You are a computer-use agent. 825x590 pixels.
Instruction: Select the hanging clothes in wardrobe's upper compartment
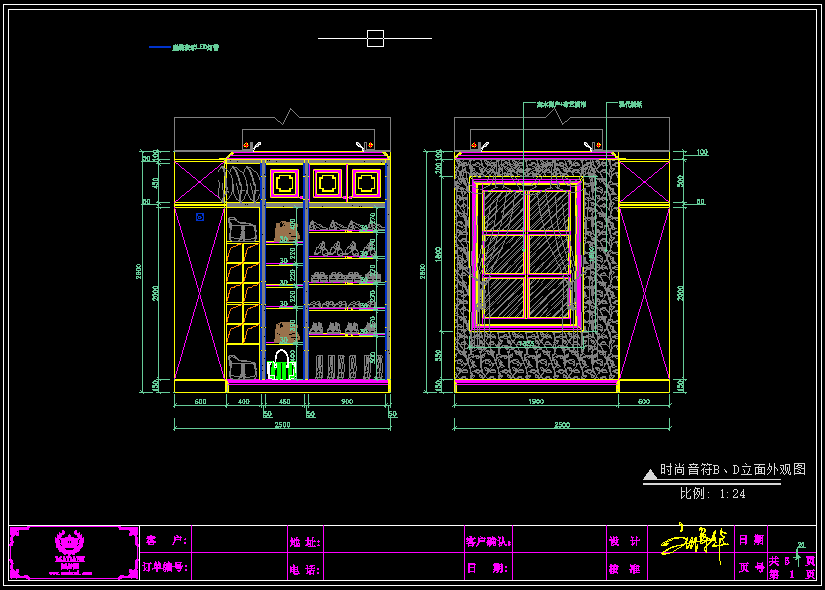(x=240, y=185)
